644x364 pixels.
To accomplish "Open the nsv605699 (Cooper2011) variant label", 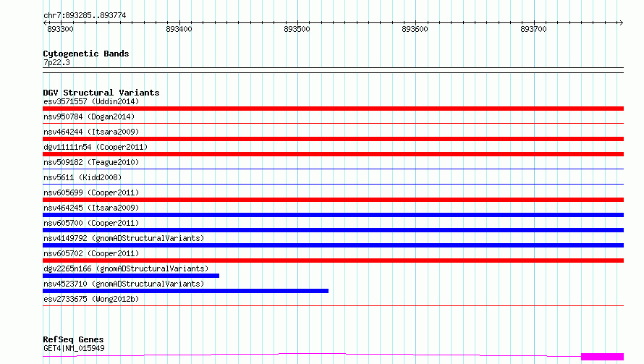I will click(x=91, y=192).
